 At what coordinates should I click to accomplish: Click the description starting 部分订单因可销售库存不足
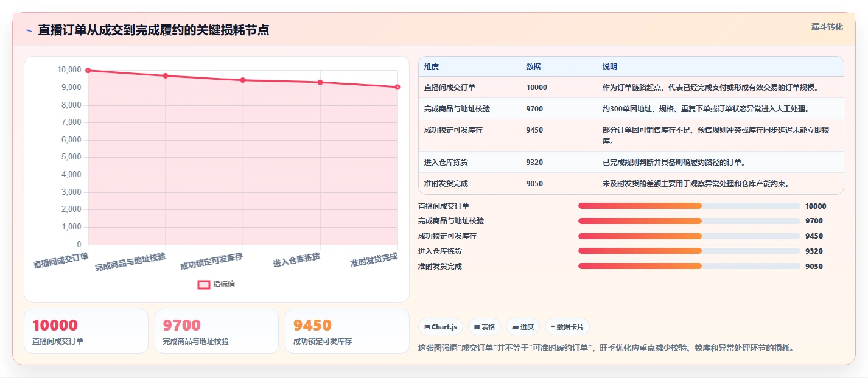point(716,136)
